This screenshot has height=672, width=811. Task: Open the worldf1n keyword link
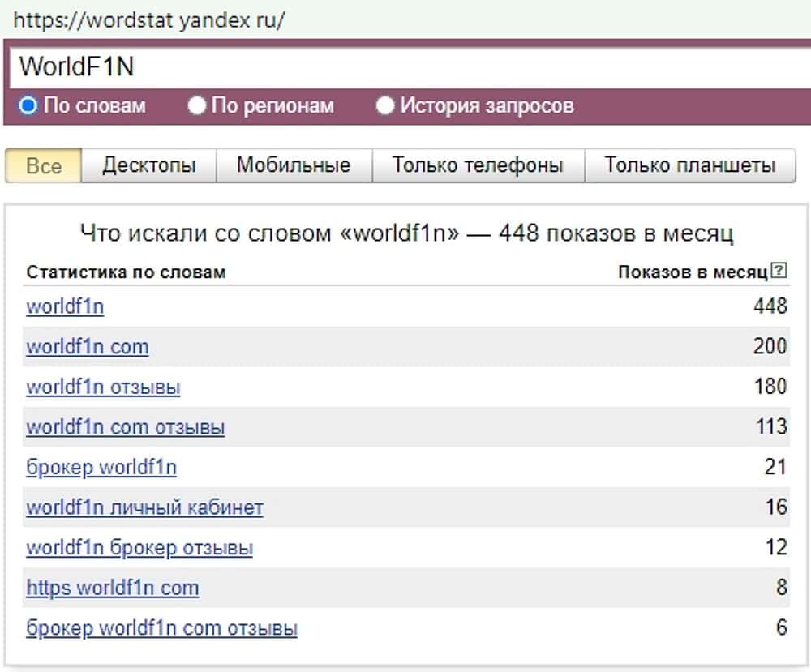click(65, 306)
